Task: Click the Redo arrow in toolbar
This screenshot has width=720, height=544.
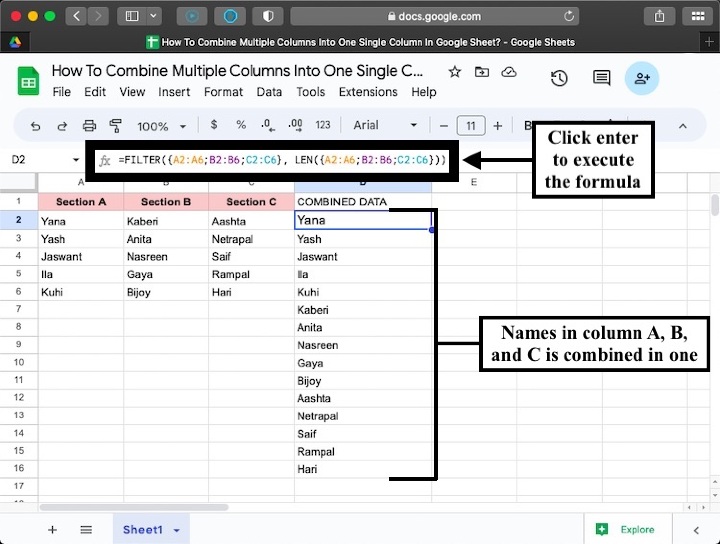Action: [62, 126]
